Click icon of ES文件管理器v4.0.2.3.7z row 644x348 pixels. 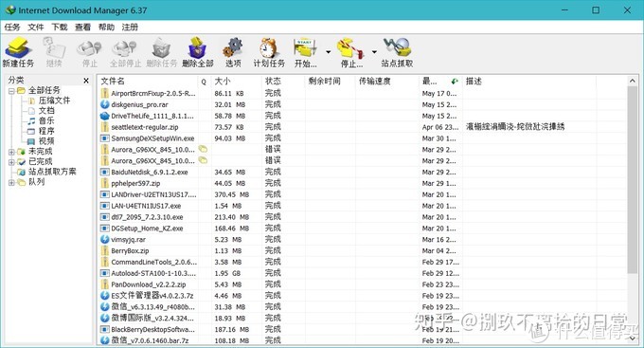pyautogui.click(x=105, y=295)
